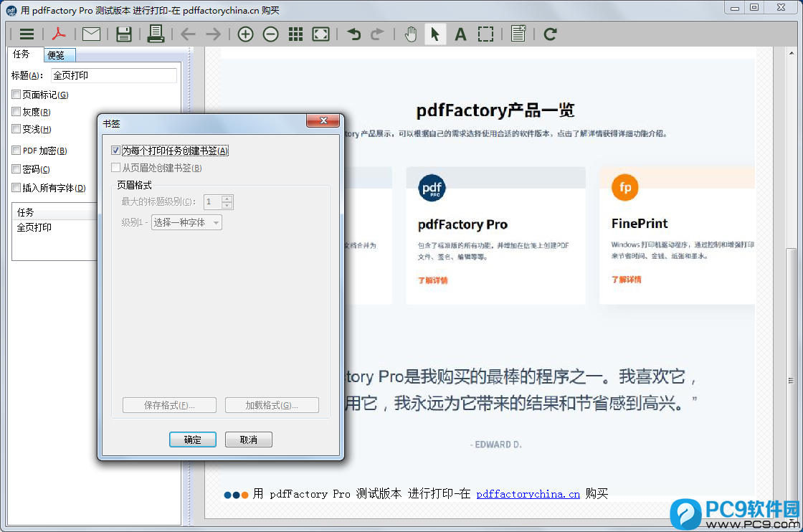Click 取消 button in 书签 dialog
Viewport: 803px width, 532px height.
(x=248, y=440)
